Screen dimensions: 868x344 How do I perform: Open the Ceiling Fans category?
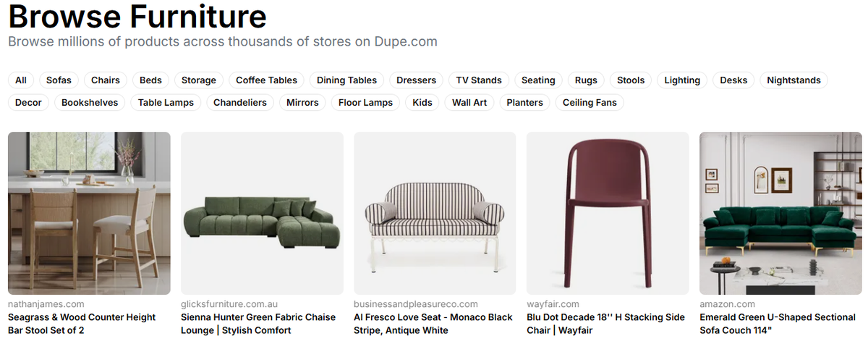click(590, 103)
